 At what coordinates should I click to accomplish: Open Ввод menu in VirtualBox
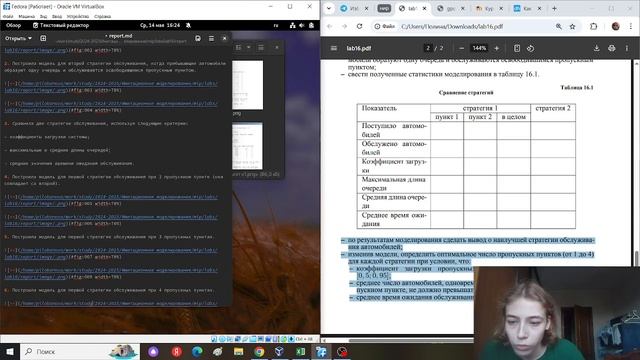point(57,17)
